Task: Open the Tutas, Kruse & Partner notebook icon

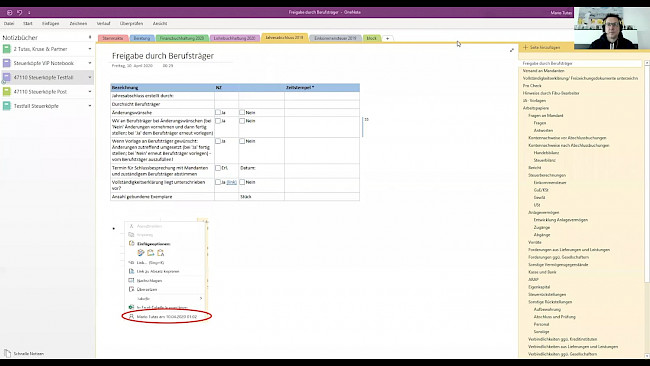Action: 7,49
